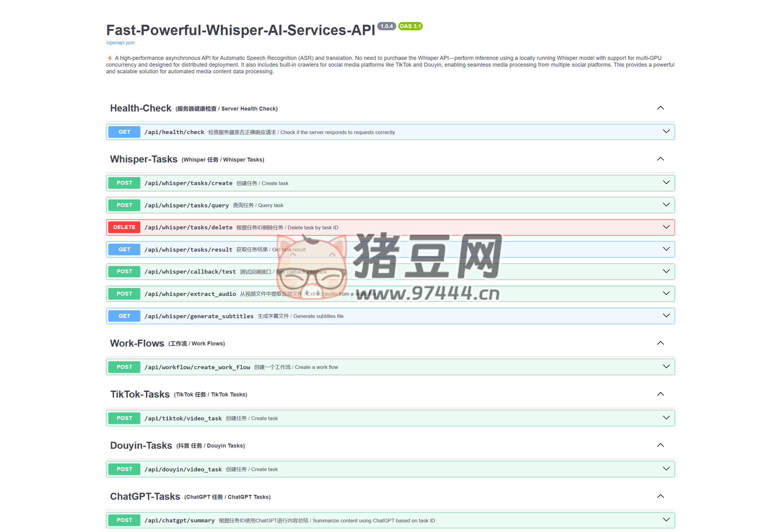Image resolution: width=780 pixels, height=532 pixels.
Task: Click the GET badge on /api/whisper/generate_subtitles
Action: click(x=124, y=316)
